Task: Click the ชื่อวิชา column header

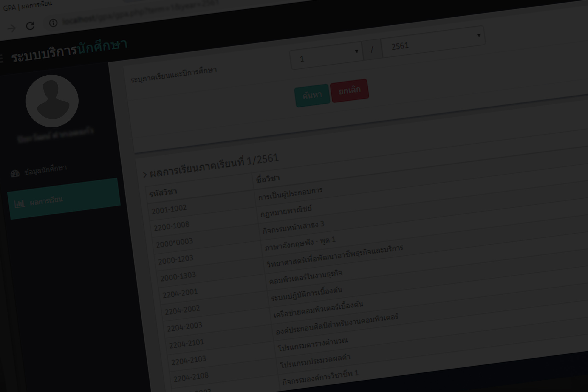Action: click(268, 178)
